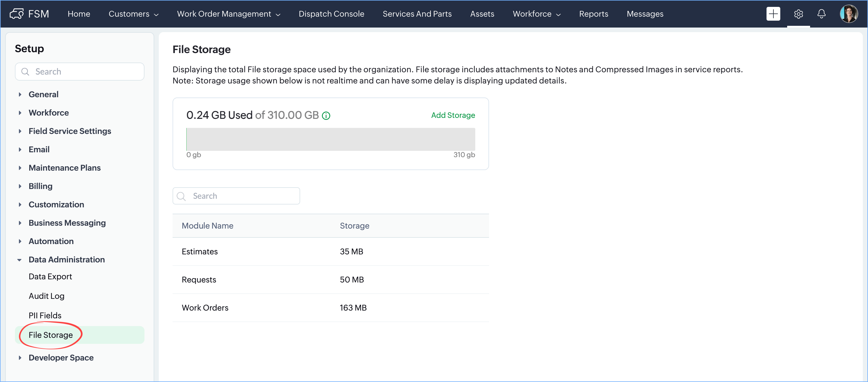Click the storage usage progress bar
Image resolution: width=868 pixels, height=382 pixels.
pyautogui.click(x=331, y=139)
